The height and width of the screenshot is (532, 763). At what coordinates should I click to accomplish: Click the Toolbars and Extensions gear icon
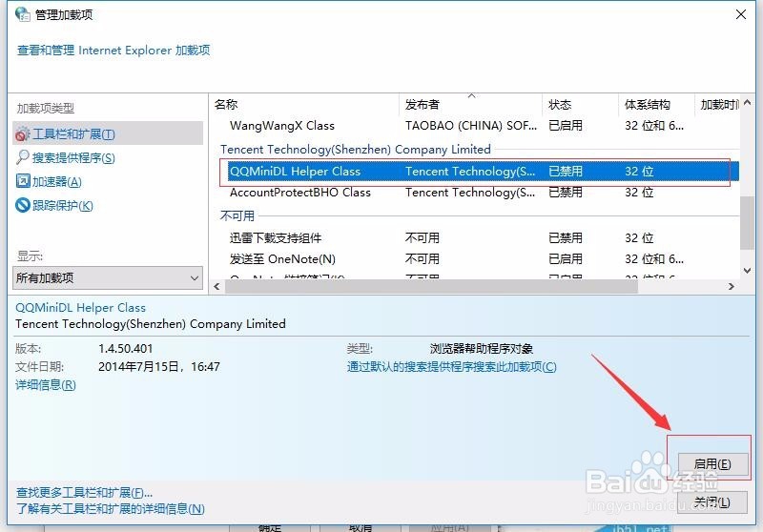[22, 134]
